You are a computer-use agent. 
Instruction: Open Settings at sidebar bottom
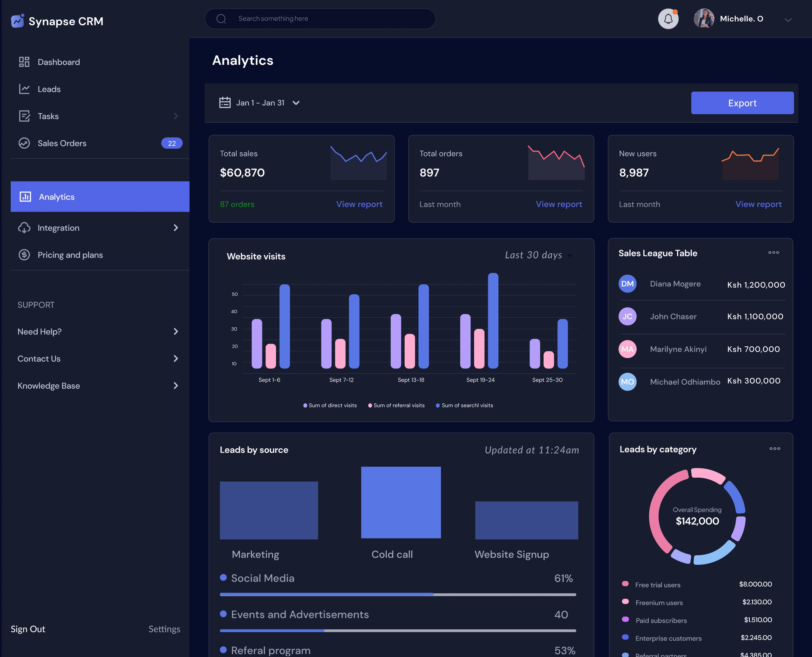tap(164, 629)
